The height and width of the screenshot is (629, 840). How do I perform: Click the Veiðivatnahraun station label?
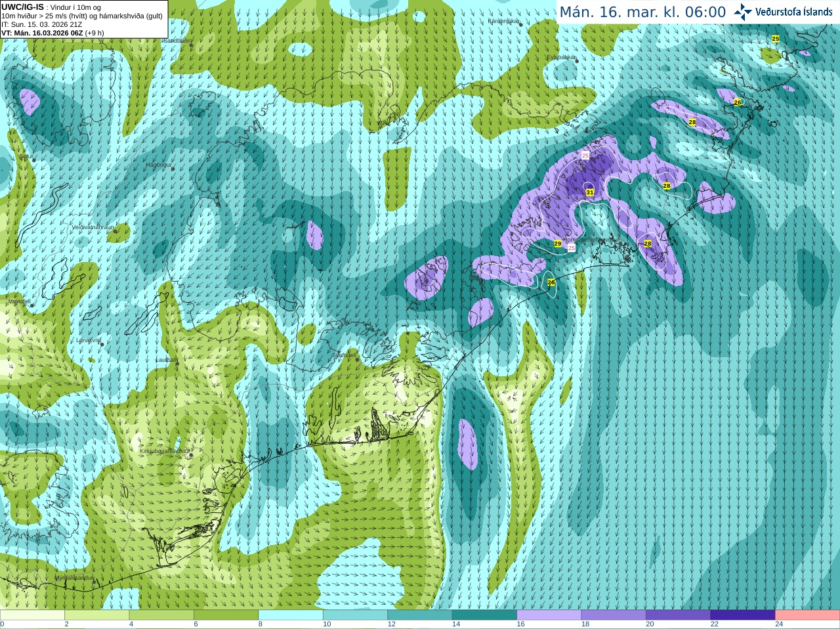(x=93, y=227)
